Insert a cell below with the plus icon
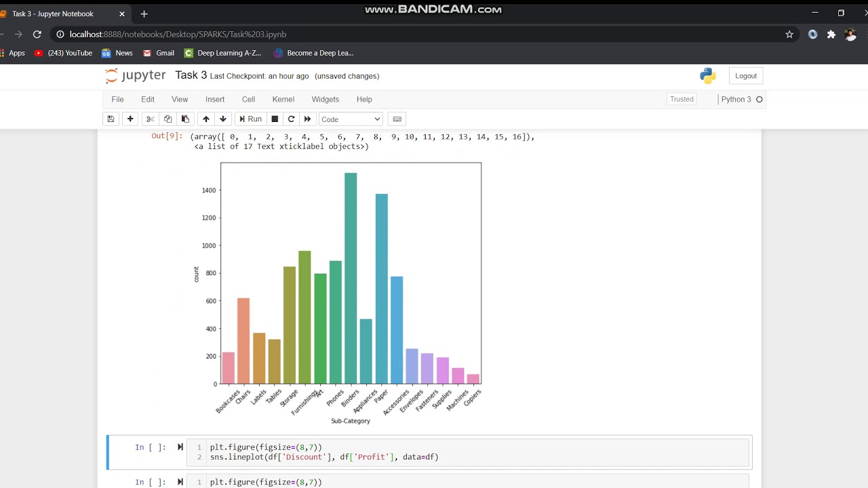 [x=130, y=119]
